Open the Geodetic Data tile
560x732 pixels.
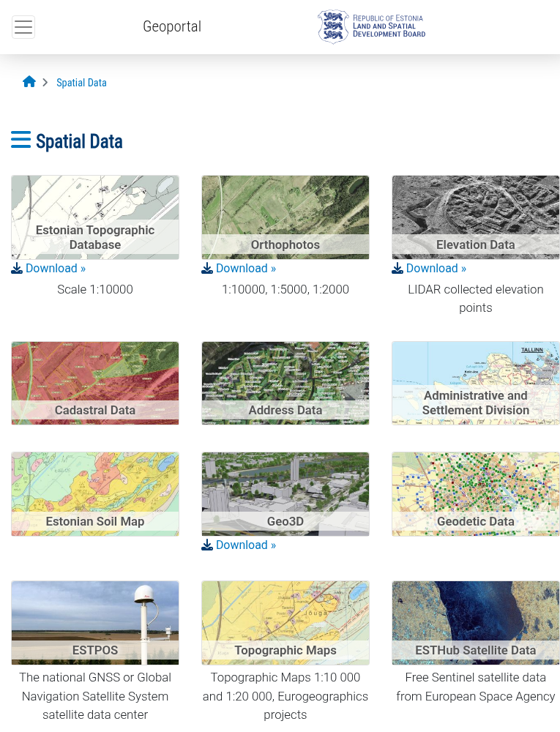click(x=476, y=494)
